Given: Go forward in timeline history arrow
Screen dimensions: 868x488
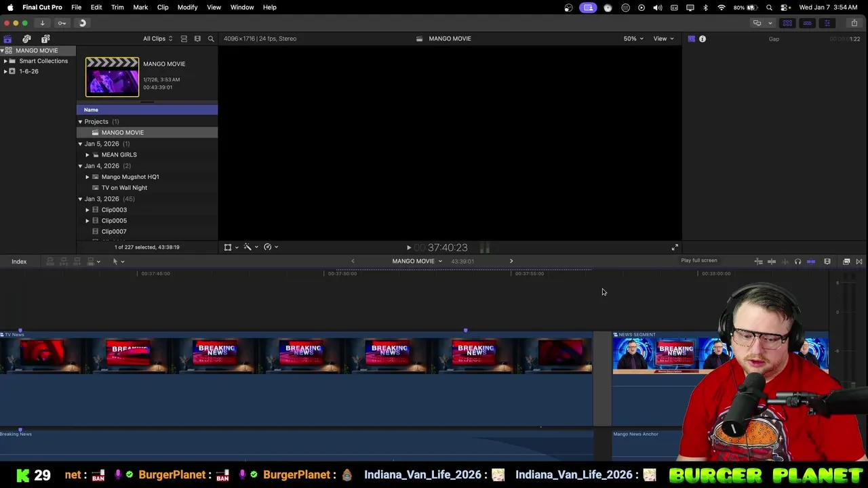Looking at the screenshot, I should pyautogui.click(x=511, y=262).
